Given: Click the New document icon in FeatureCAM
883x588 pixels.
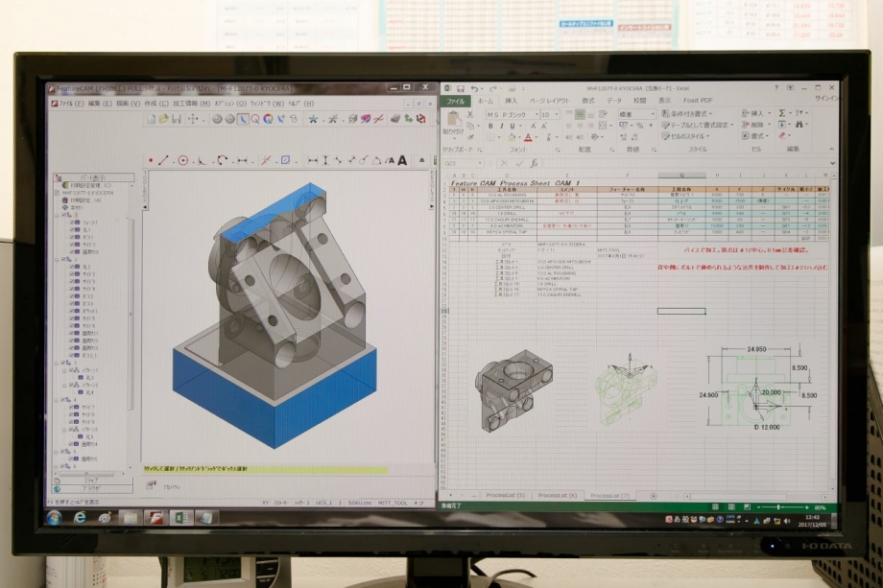Looking at the screenshot, I should click(x=152, y=119).
